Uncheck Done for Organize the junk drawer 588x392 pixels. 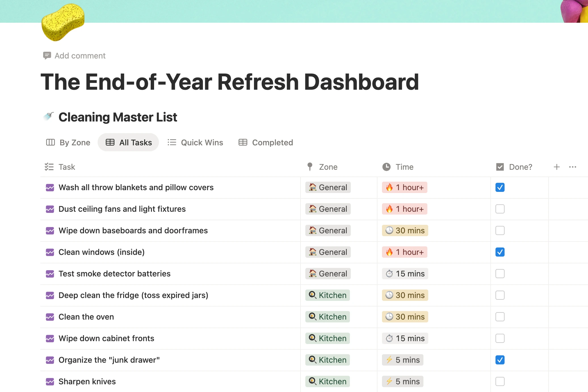tap(500, 360)
